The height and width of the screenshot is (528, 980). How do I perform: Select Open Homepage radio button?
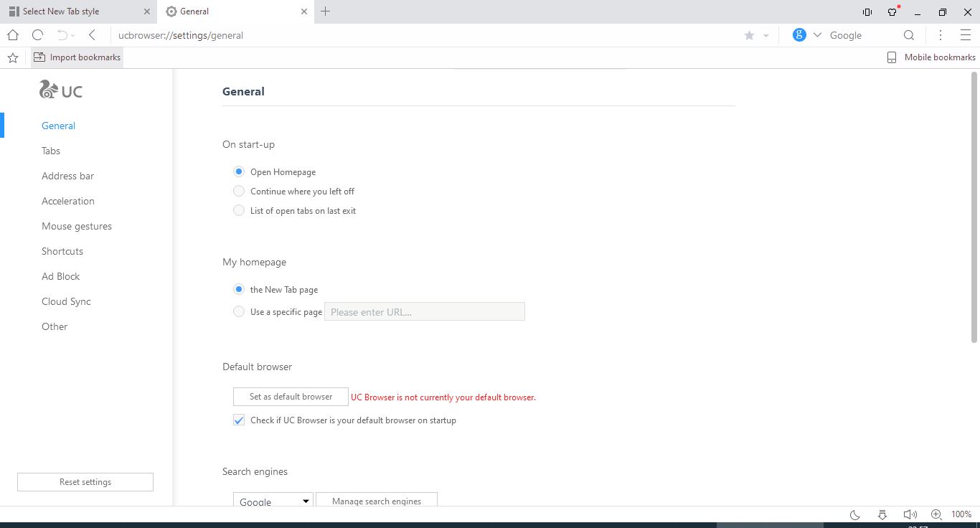click(x=239, y=172)
